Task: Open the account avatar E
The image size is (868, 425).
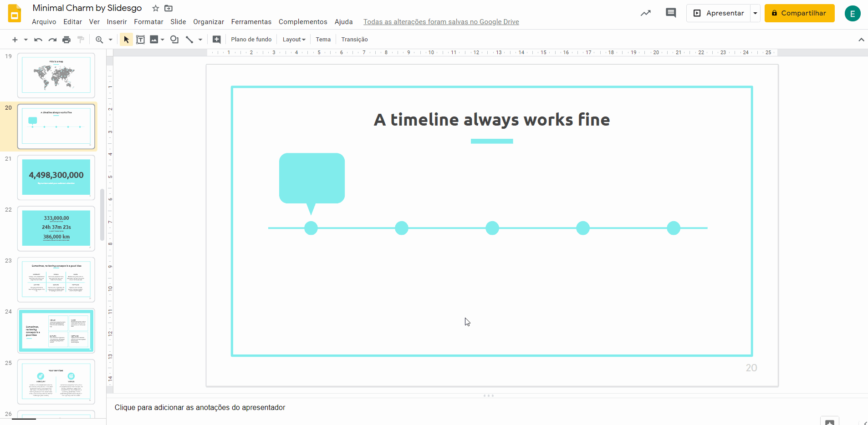Action: [x=853, y=14]
